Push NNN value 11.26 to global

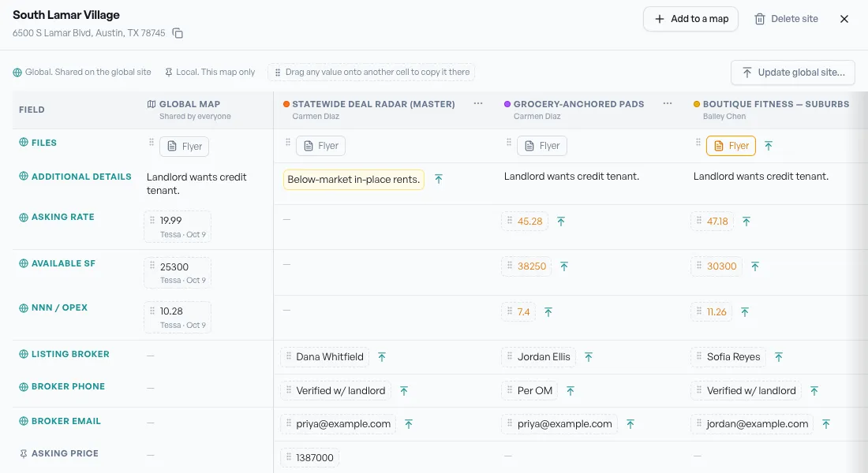[x=745, y=312]
